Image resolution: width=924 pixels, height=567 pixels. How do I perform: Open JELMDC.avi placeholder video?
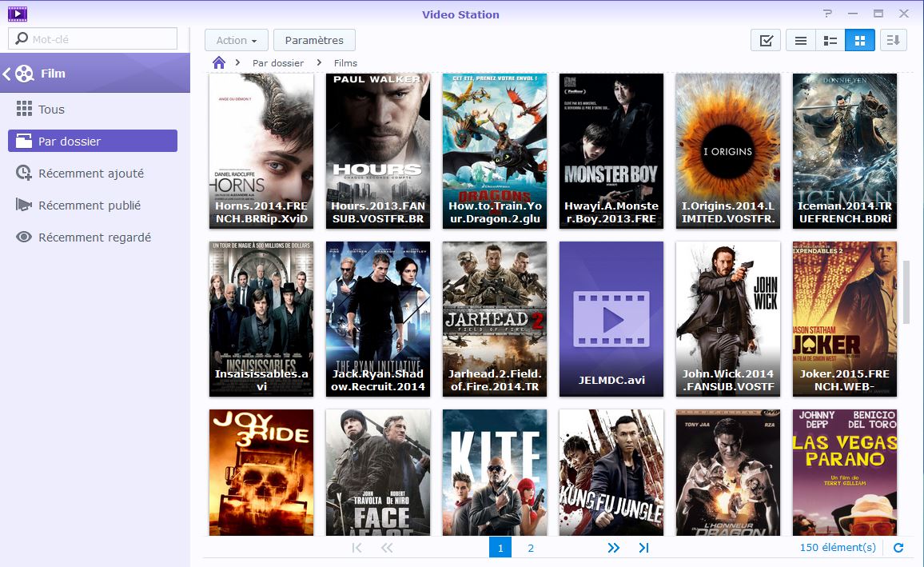pyautogui.click(x=611, y=319)
